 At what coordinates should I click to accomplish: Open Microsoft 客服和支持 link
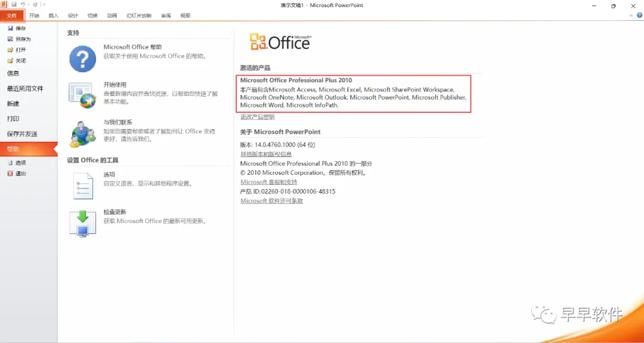click(268, 182)
